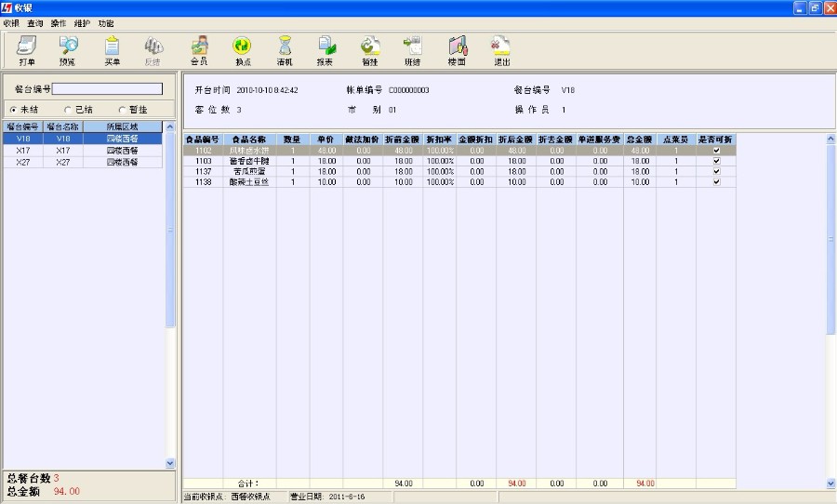Click the 班结 shift settlement icon
The width and height of the screenshot is (837, 504).
click(412, 51)
